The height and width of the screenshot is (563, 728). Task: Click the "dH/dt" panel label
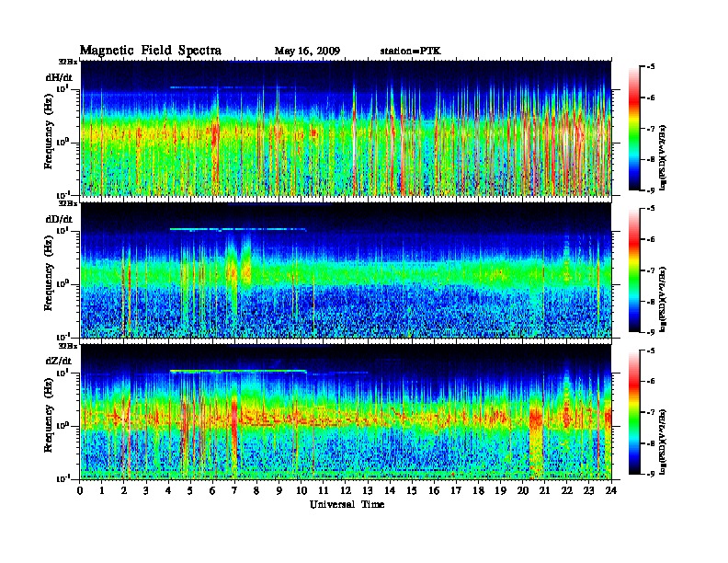tap(59, 77)
